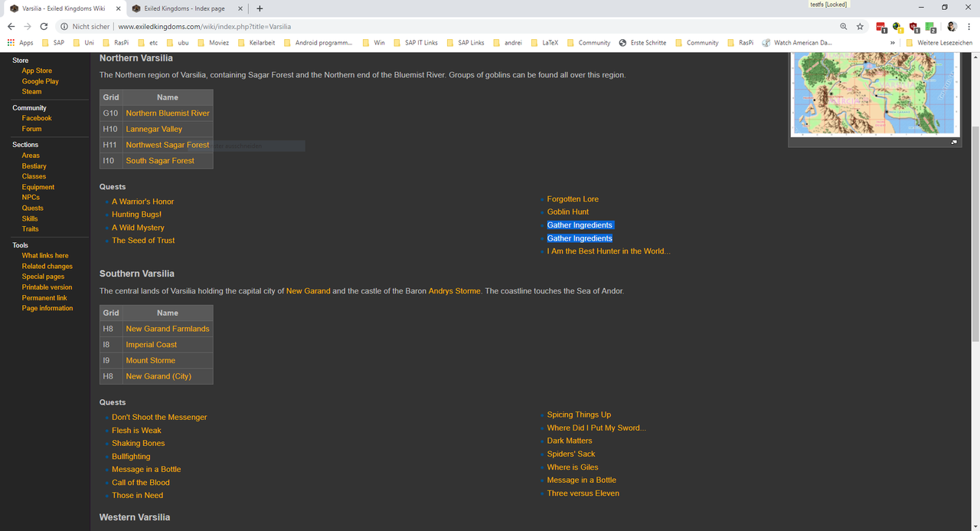Switch to the Exiled Kingdoms Index page tab
The image size is (980, 531).
click(188, 8)
